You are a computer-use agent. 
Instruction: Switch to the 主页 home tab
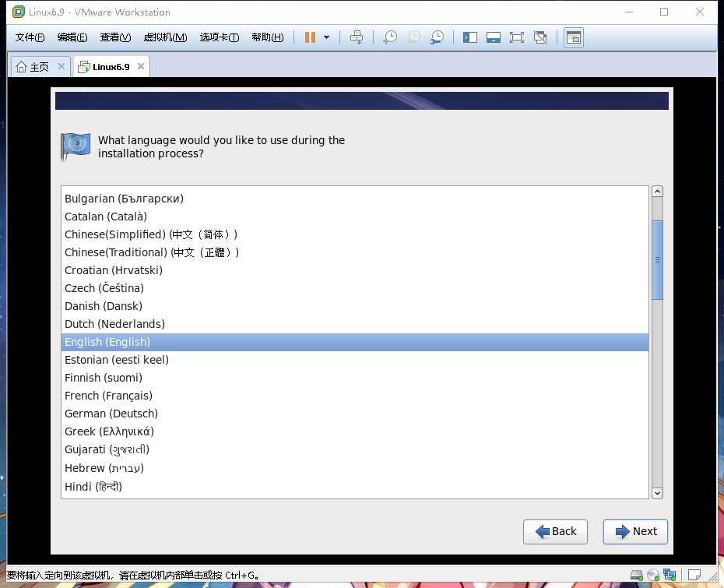point(33,67)
